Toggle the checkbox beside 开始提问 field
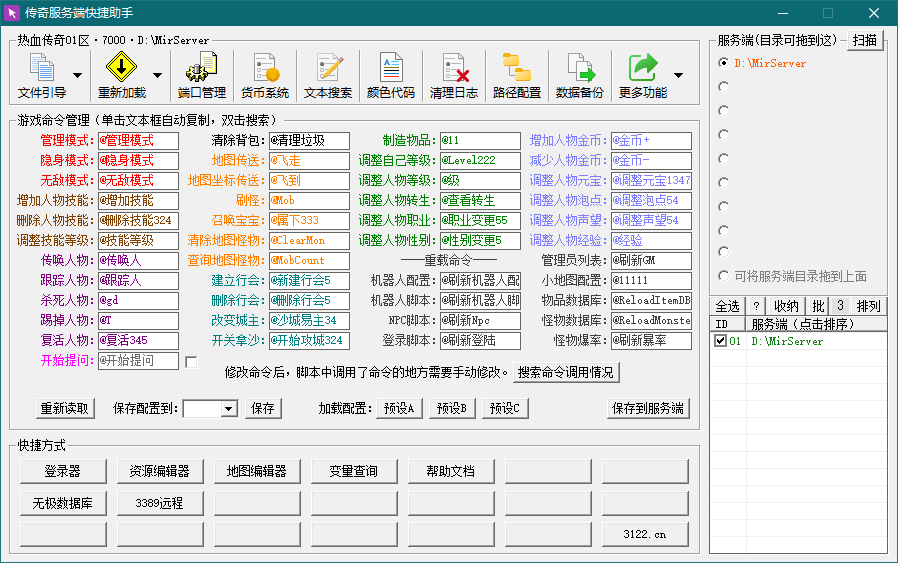This screenshot has width=898, height=563. coord(192,361)
